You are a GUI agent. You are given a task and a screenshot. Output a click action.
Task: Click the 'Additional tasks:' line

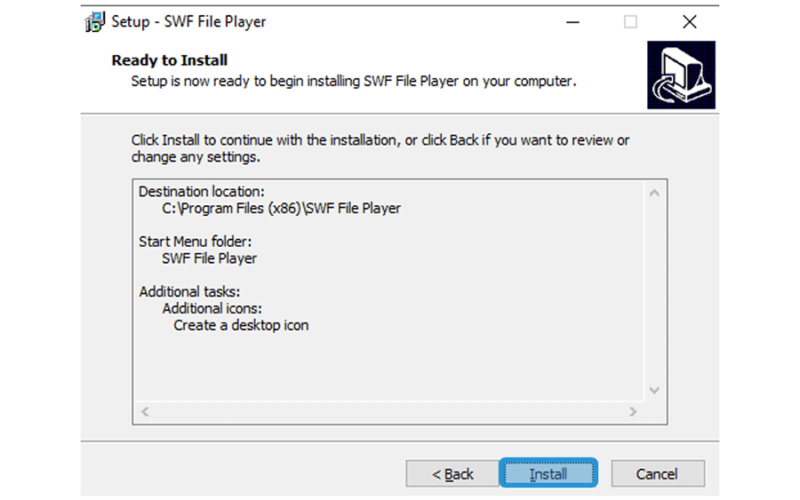click(189, 292)
